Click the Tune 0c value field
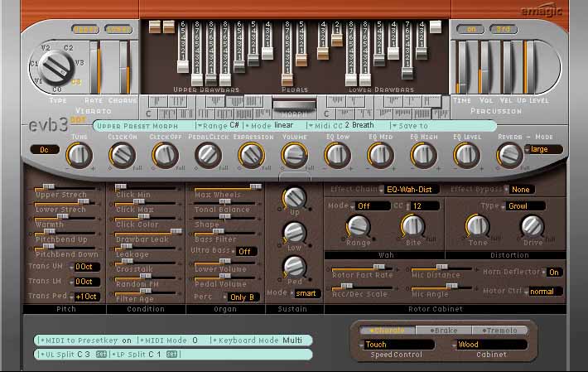 44,150
